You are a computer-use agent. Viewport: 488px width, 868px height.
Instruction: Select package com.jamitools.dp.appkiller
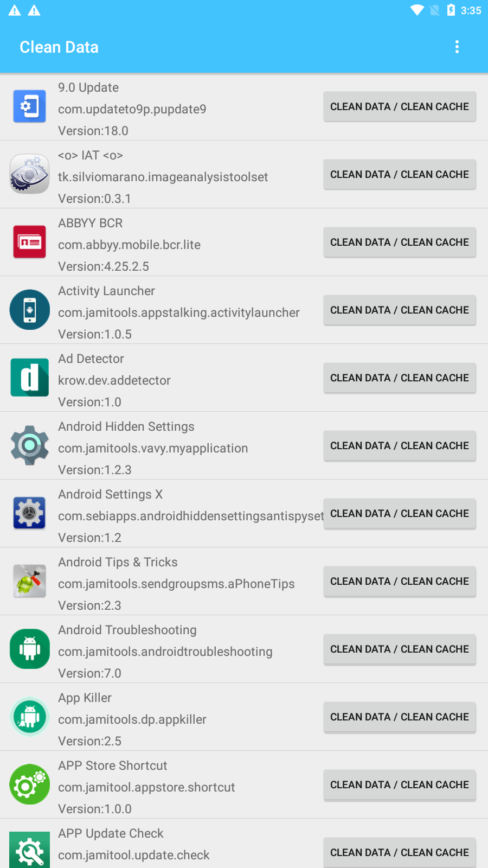[x=132, y=719]
